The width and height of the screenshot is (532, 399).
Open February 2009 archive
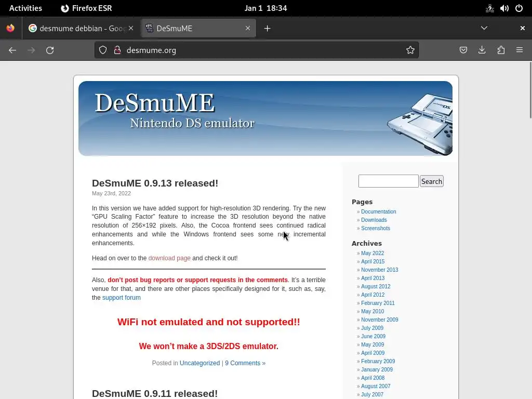point(378,361)
